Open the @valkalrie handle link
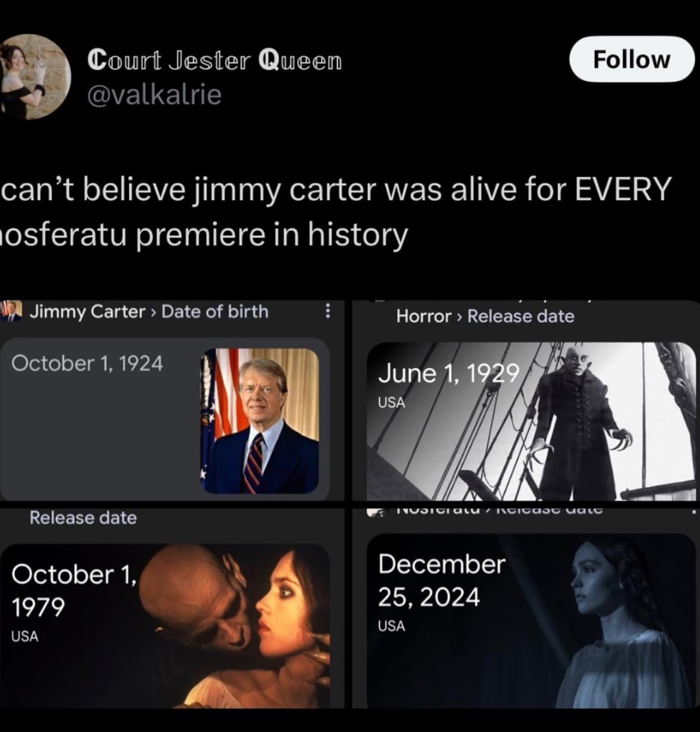700x732 pixels. pyautogui.click(x=154, y=95)
